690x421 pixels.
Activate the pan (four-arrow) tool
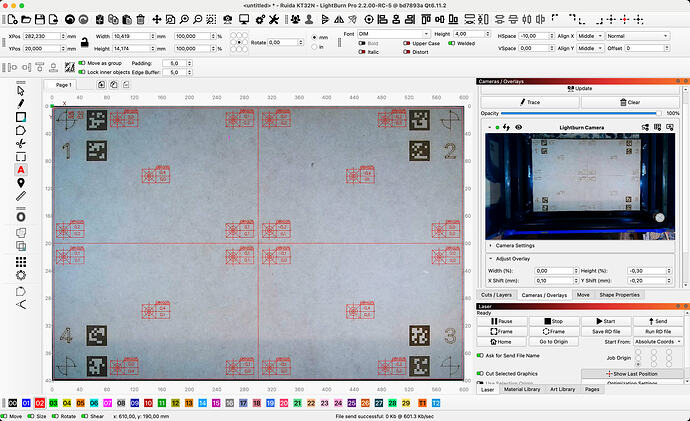pos(157,19)
